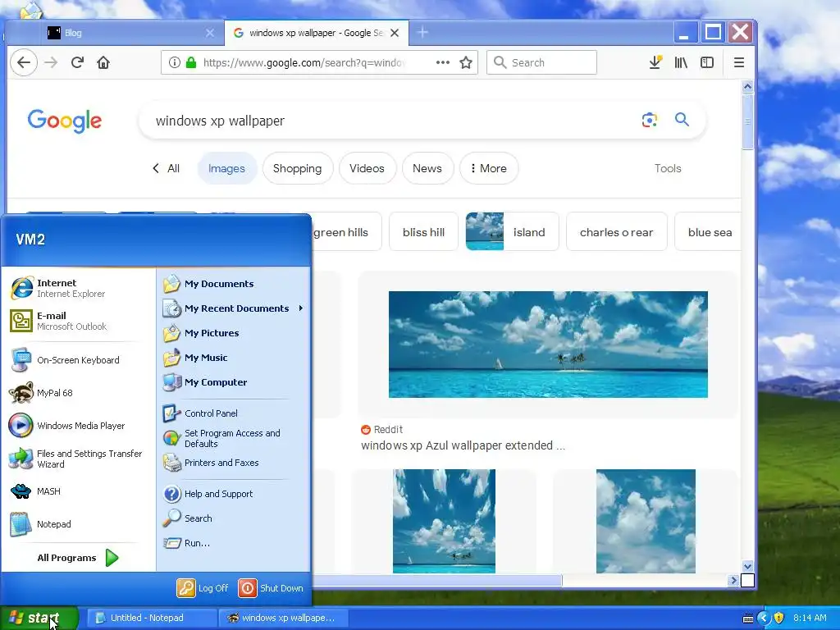Open Windows Media Player
The width and height of the screenshot is (840, 630).
pyautogui.click(x=80, y=426)
